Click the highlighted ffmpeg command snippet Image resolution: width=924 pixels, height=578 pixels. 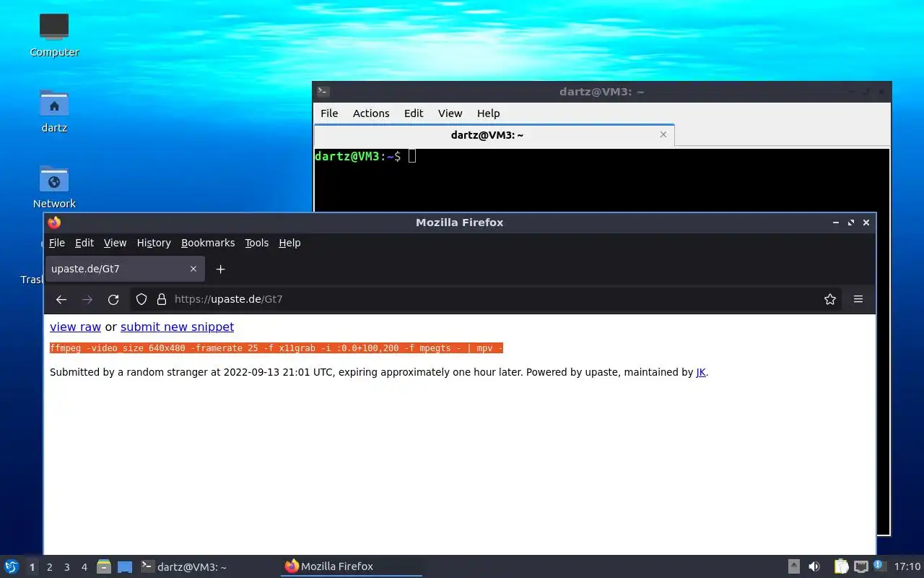pyautogui.click(x=276, y=348)
